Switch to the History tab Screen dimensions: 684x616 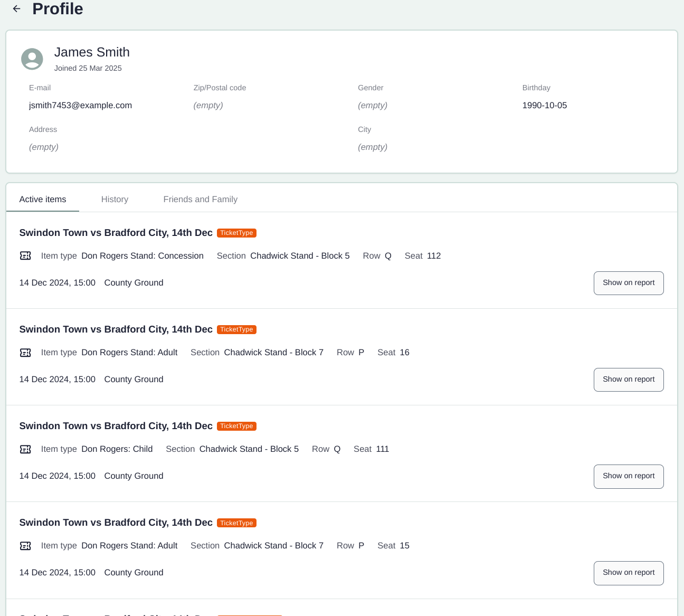click(115, 200)
